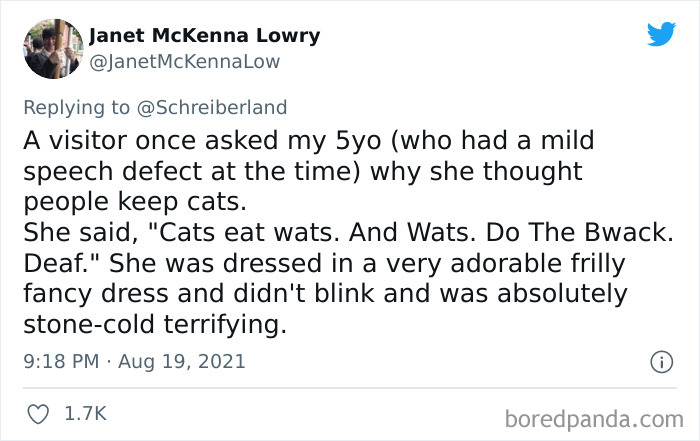The image size is (700, 441).
Task: Click the Twitter bird logo
Action: pos(661,35)
